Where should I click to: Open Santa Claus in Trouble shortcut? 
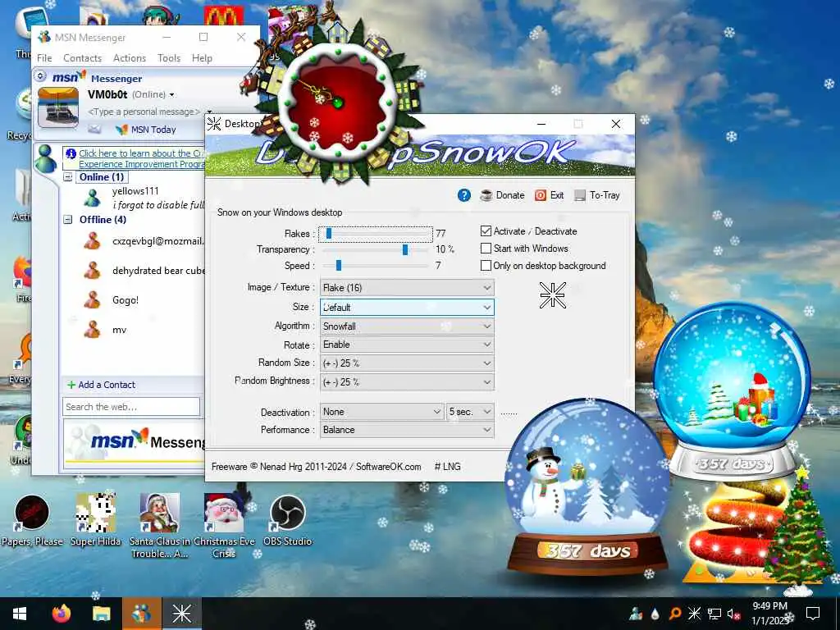pyautogui.click(x=160, y=525)
